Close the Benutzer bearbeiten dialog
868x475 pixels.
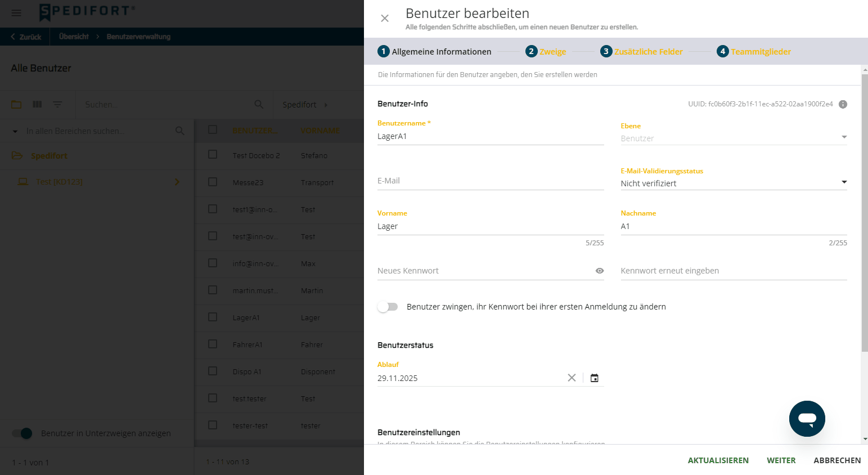[x=385, y=19]
